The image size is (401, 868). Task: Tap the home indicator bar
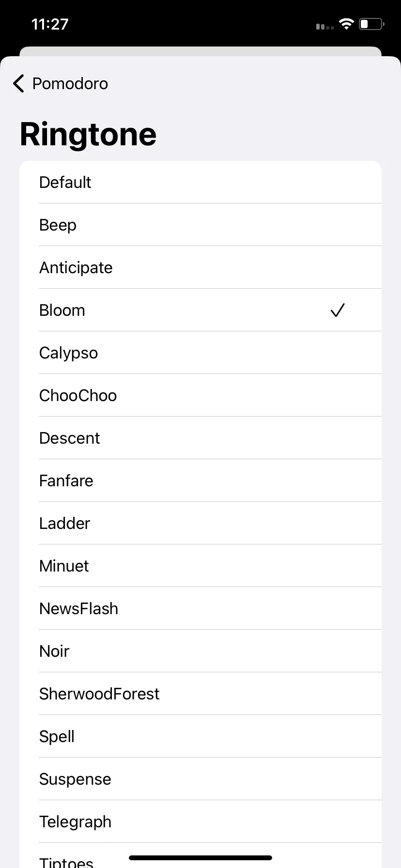click(200, 858)
